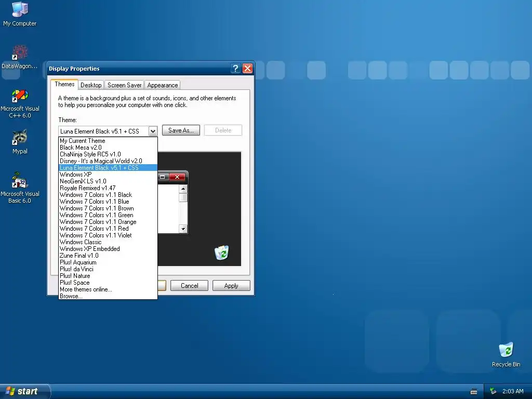Viewport: 532px width, 399px height.
Task: Switch to the Screen Saver tab
Action: tap(124, 85)
